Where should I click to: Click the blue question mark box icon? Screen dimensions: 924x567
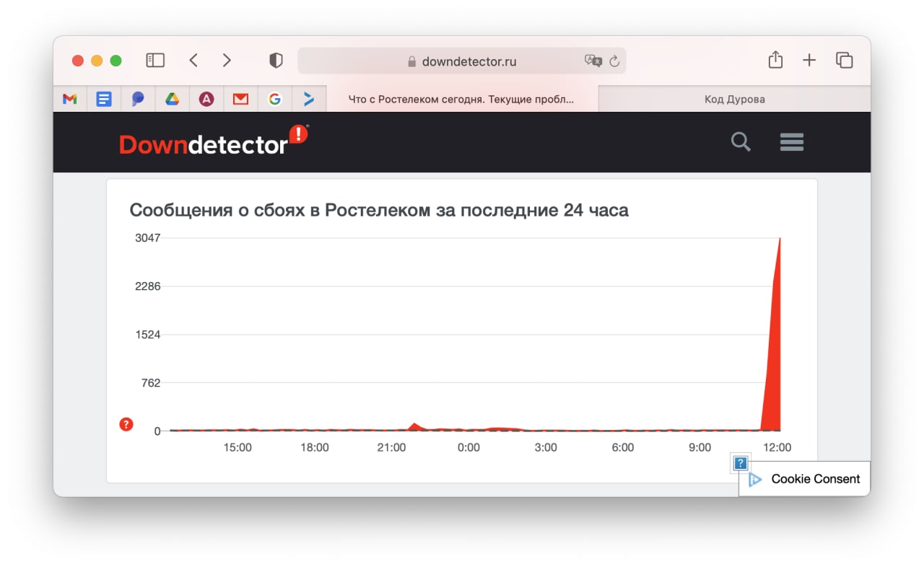point(740,463)
